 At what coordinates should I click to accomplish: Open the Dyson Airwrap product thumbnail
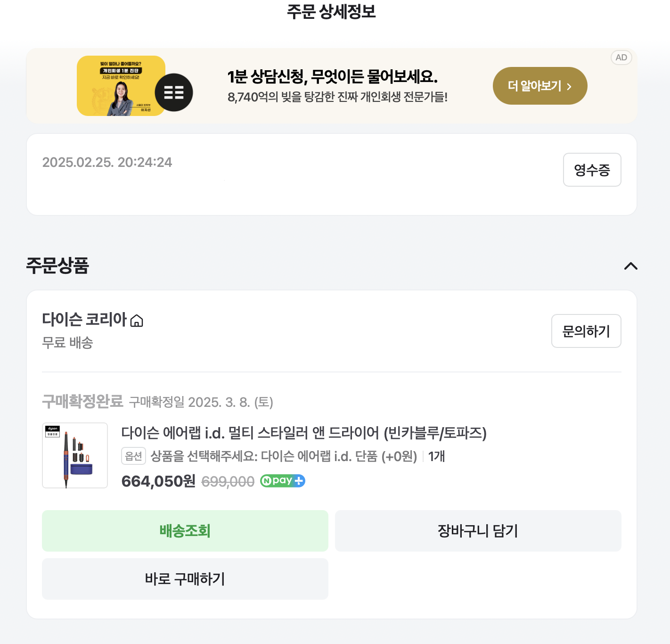[75, 455]
